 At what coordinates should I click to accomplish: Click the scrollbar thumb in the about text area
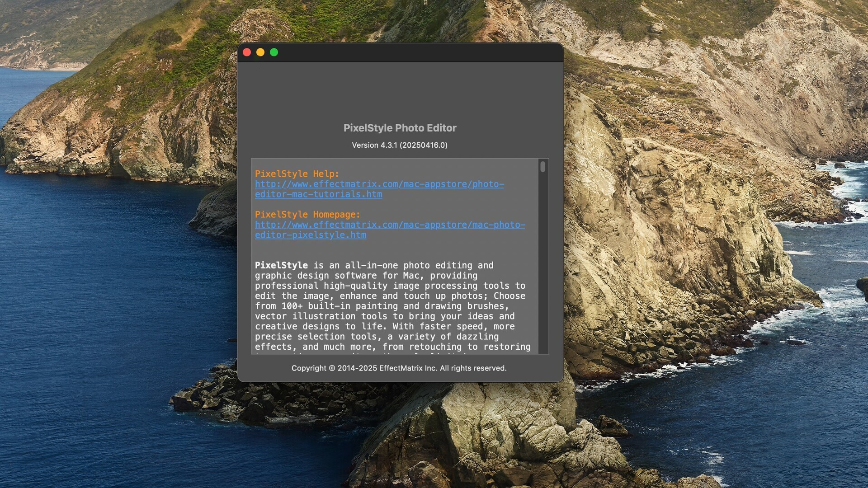543,168
